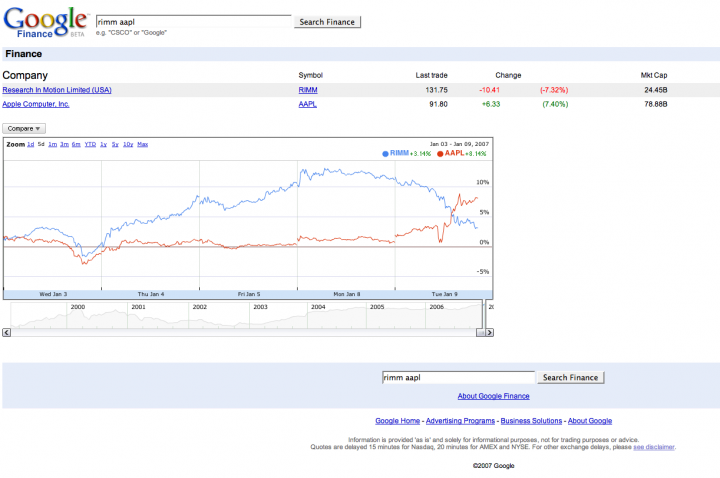Set chart zoom to 1y

click(103, 144)
